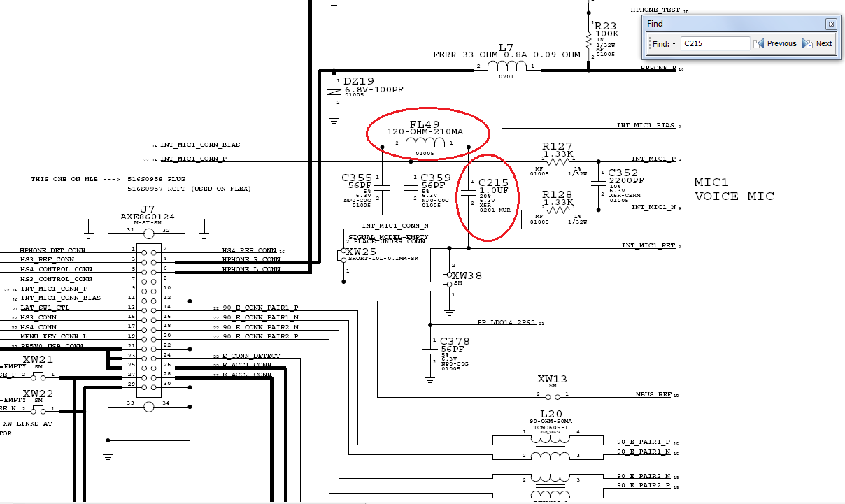Select the HPHONE_R_CONN net label
Viewport: 845px width, 504px height.
pos(251,259)
